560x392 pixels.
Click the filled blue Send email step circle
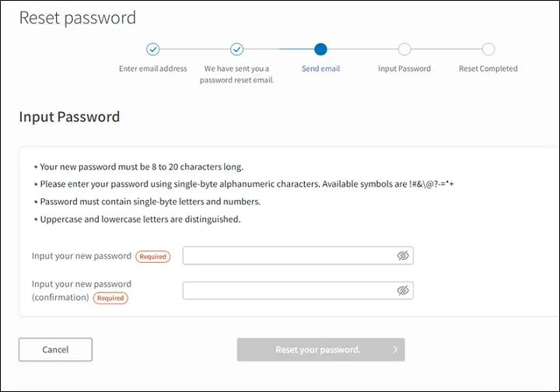(320, 49)
